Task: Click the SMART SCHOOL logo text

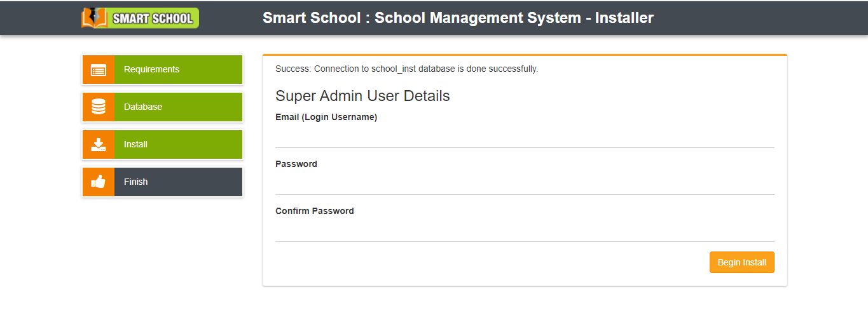Action: tap(153, 18)
